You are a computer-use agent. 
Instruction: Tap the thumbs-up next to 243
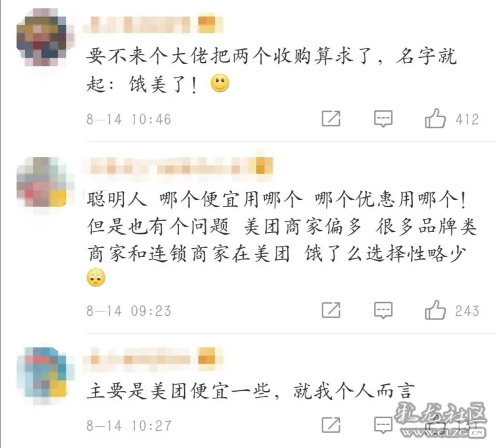(x=435, y=310)
